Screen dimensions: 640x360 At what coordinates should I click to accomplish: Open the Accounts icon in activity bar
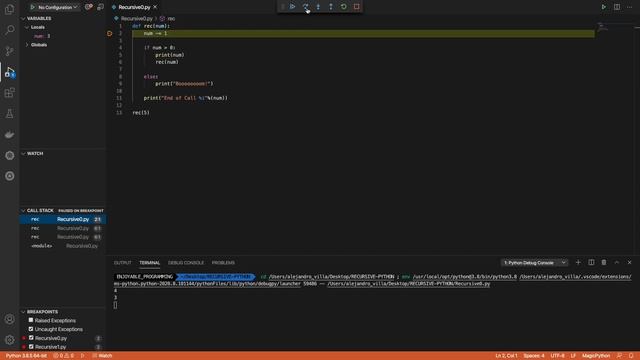(9, 319)
